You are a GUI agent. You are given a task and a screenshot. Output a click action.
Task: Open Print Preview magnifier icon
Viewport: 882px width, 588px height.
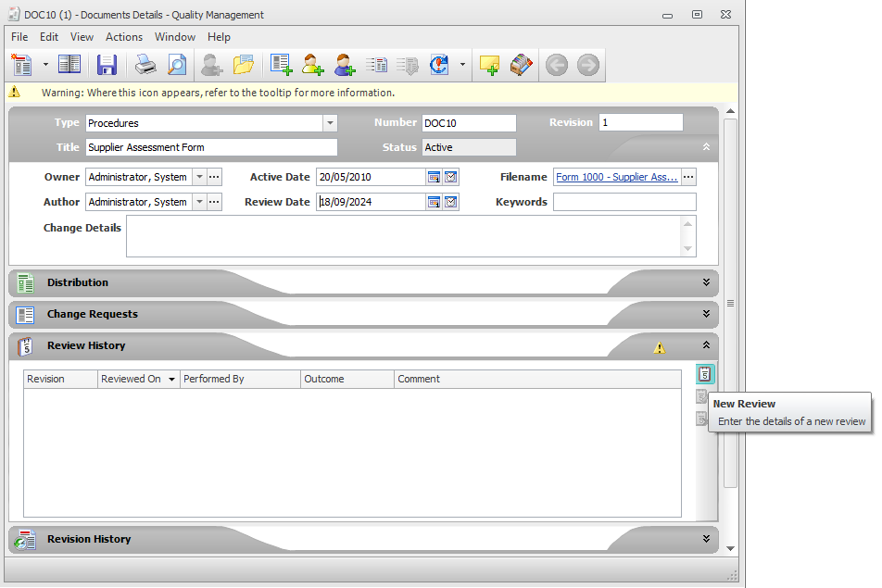coord(176,65)
